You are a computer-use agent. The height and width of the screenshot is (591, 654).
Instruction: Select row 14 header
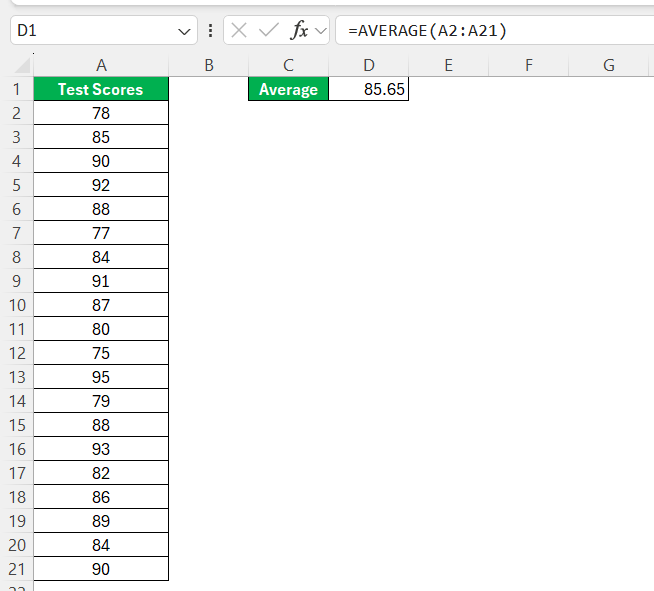pos(17,401)
